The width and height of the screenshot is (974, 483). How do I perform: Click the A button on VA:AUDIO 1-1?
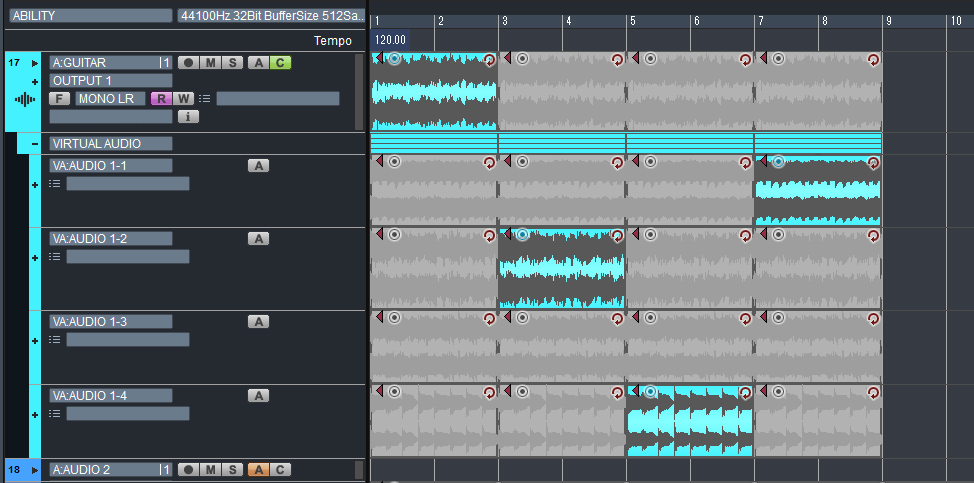pyautogui.click(x=258, y=166)
